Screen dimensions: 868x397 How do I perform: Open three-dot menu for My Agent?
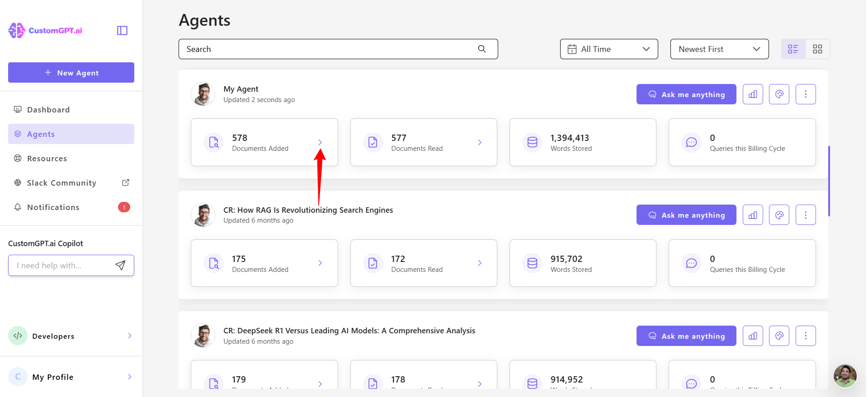click(805, 94)
